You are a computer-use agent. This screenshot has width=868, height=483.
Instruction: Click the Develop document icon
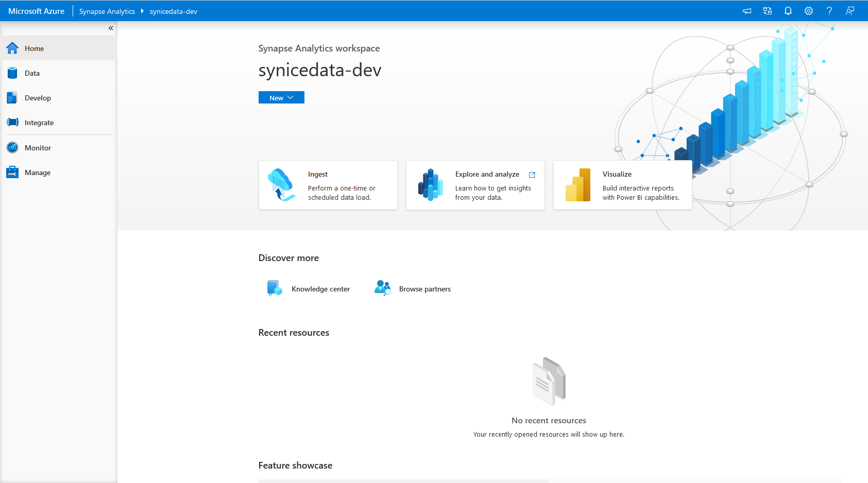(x=12, y=98)
